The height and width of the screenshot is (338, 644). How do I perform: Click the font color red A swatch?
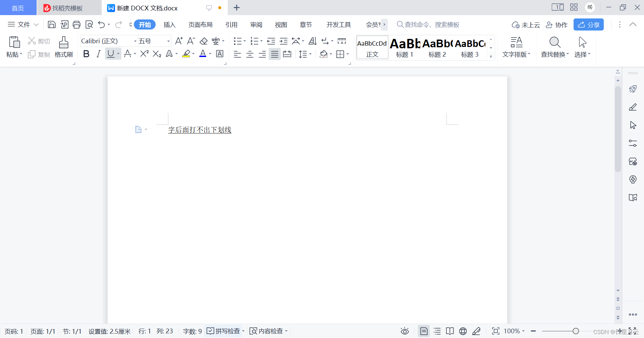203,54
